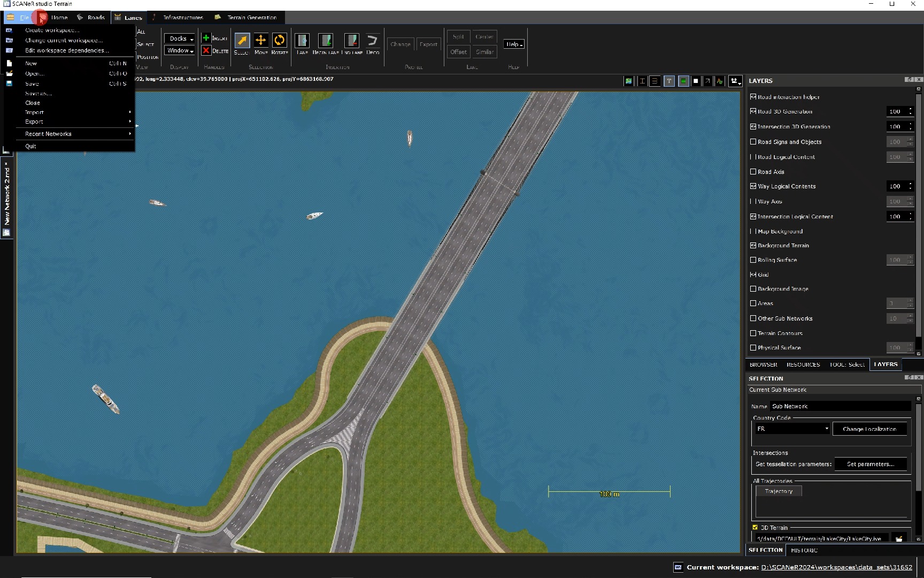Screen dimensions: 924x578
Task: Click the Layers panel vertical scrollbar
Action: click(919, 214)
